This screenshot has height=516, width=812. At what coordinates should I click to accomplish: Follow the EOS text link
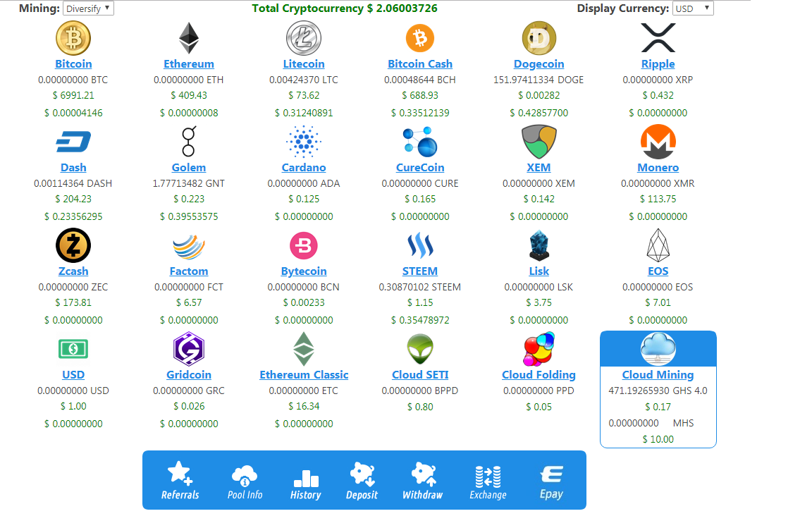click(658, 271)
